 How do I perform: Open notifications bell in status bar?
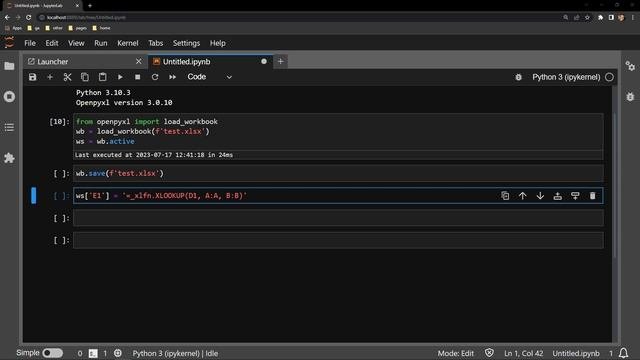point(623,353)
